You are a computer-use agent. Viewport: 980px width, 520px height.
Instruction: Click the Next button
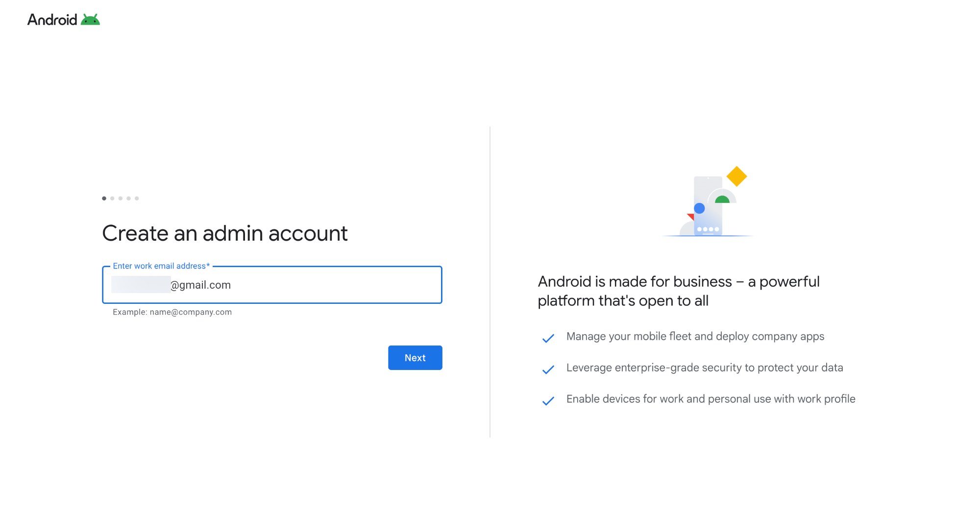tap(415, 358)
